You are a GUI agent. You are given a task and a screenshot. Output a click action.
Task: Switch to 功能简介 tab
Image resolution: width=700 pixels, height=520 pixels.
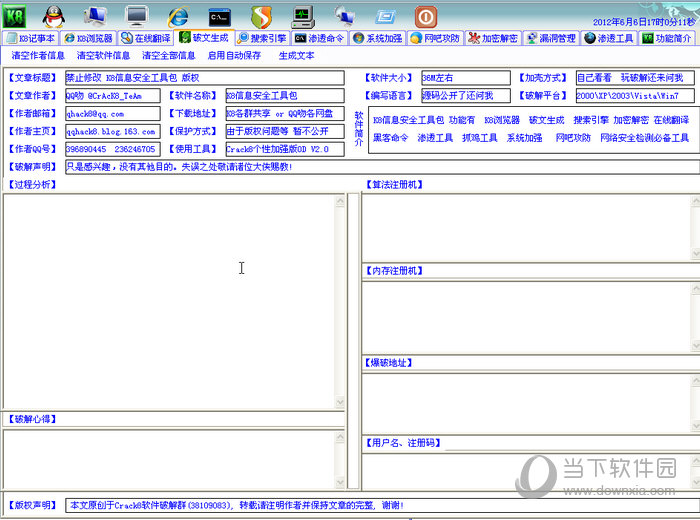(667, 38)
